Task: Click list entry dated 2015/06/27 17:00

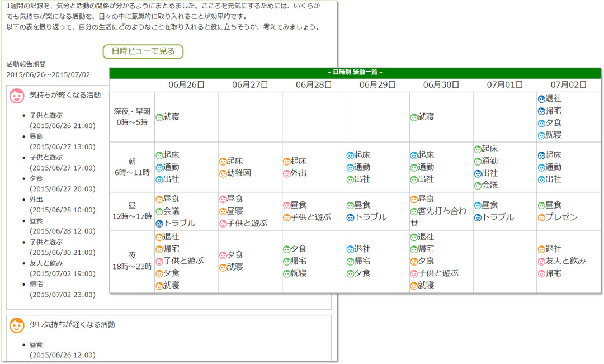Action: [63, 163]
